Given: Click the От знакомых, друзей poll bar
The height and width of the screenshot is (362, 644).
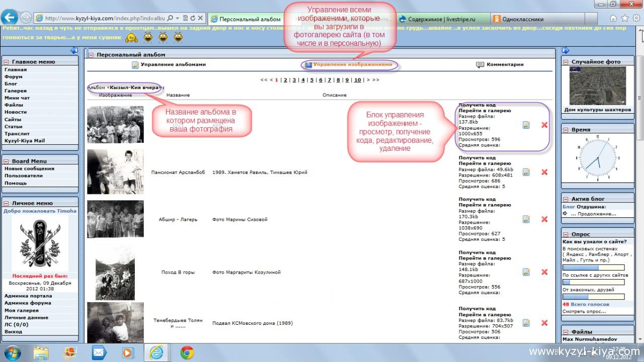Looking at the screenshot, I should pyautogui.click(x=593, y=297).
